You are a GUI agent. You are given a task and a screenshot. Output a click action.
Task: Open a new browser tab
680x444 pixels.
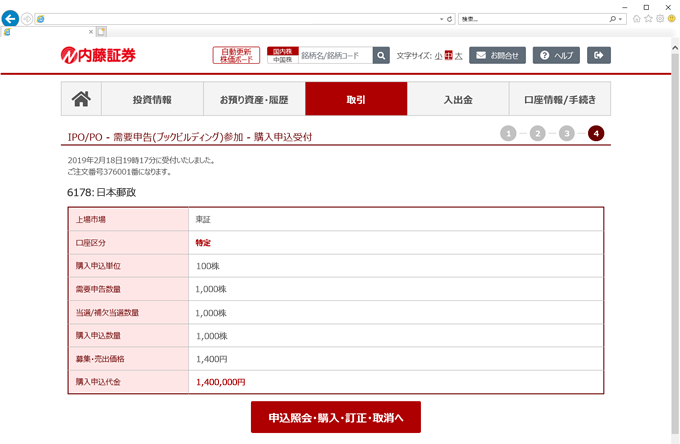101,32
